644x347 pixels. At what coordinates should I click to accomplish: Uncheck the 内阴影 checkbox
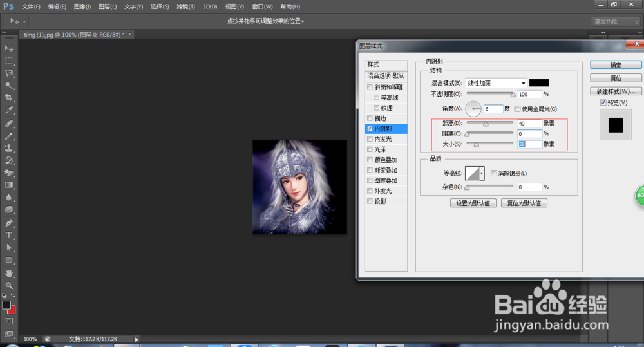point(370,129)
